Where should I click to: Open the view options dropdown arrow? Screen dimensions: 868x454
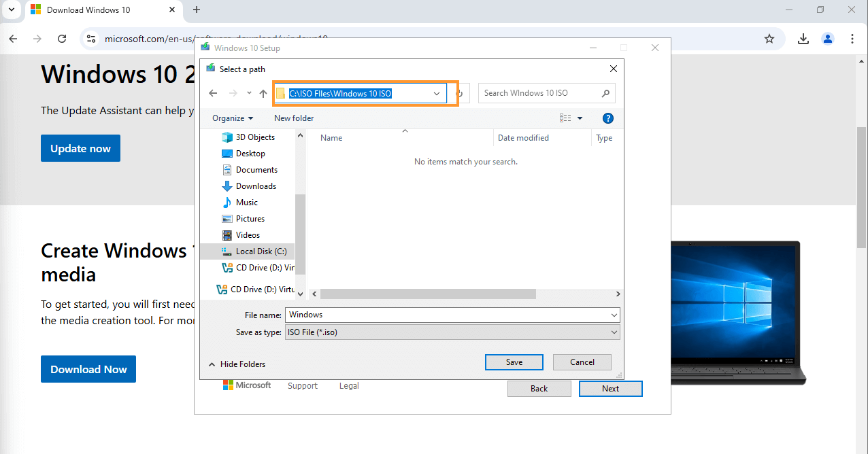tap(580, 118)
